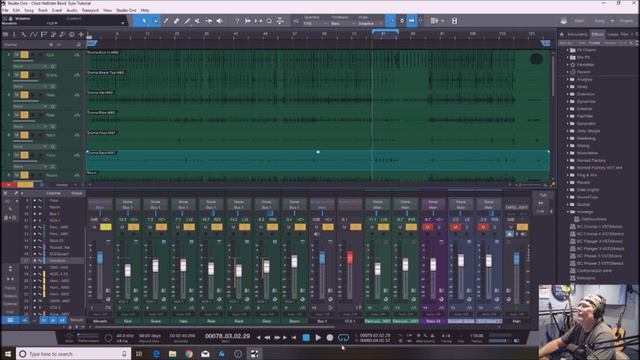This screenshot has width=640, height=360.
Task: Switch to the Loops browser tab
Action: (x=613, y=34)
